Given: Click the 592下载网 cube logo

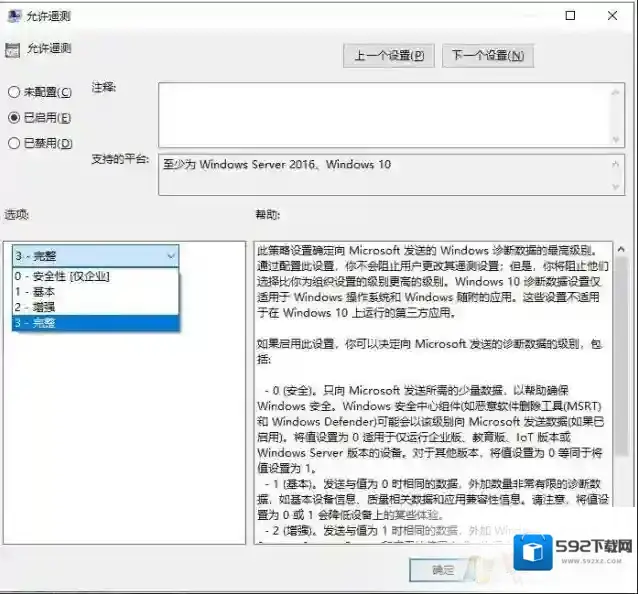Looking at the screenshot, I should point(534,552).
